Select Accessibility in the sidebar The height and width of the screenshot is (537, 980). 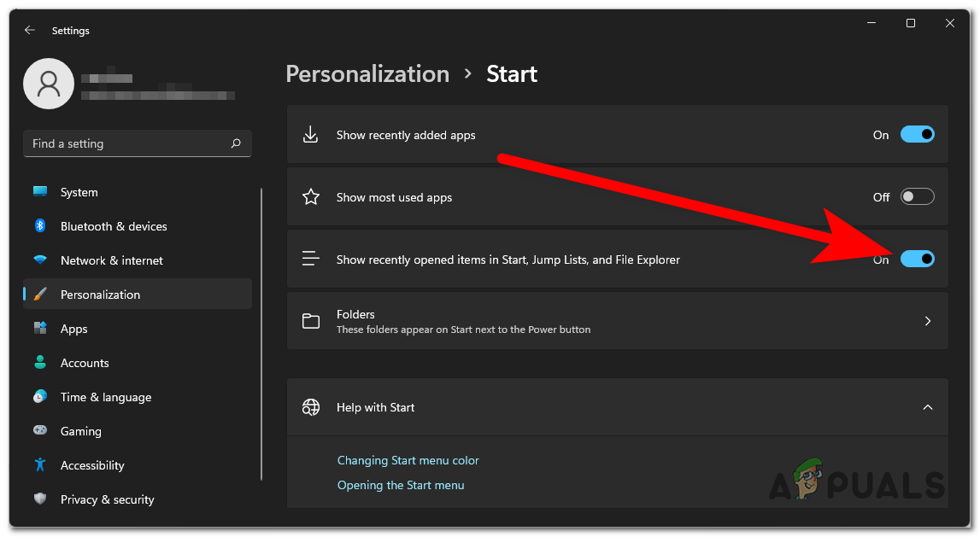point(92,465)
